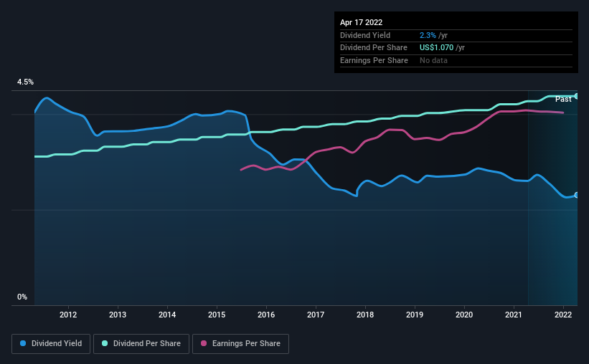Select the 2015 label on the x-axis
The width and height of the screenshot is (589, 364).
point(217,315)
